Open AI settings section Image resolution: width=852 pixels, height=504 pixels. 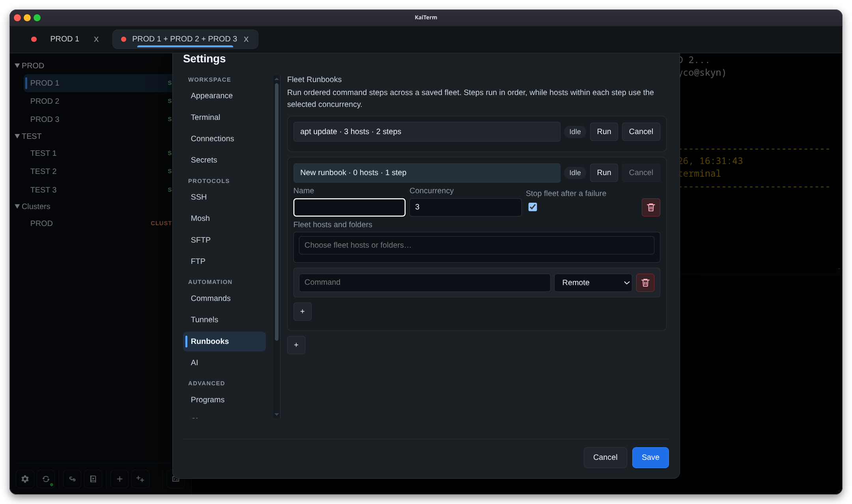(x=224, y=363)
